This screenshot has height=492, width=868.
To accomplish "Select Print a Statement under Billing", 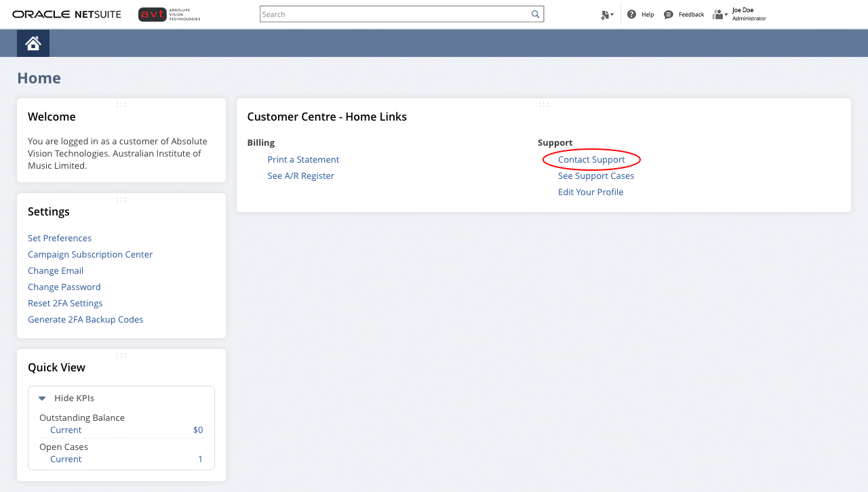I will pyautogui.click(x=303, y=159).
